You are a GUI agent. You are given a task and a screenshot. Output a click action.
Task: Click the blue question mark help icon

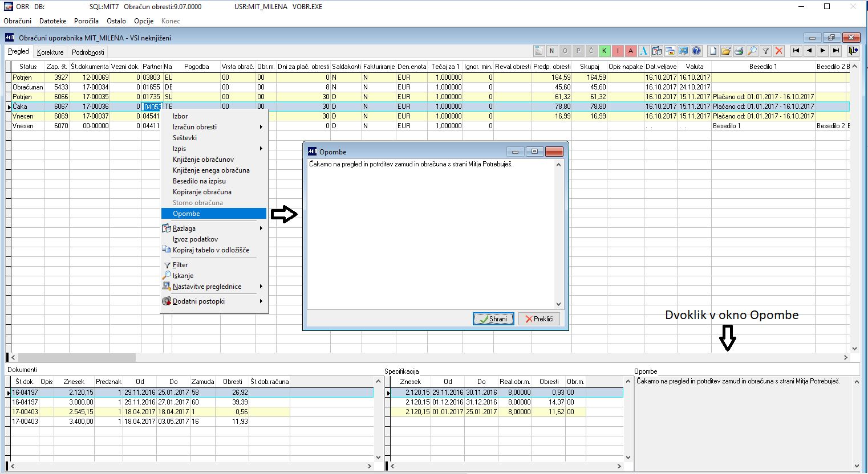[x=696, y=51]
